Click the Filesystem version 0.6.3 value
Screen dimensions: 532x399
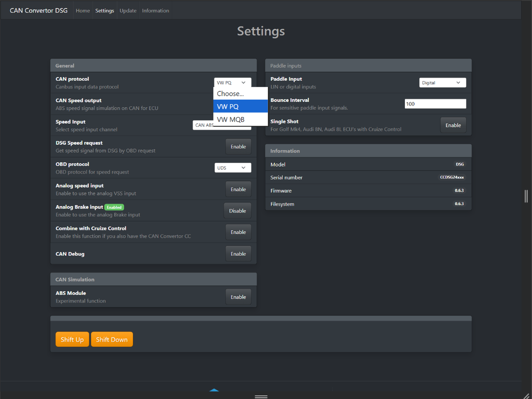pyautogui.click(x=459, y=204)
